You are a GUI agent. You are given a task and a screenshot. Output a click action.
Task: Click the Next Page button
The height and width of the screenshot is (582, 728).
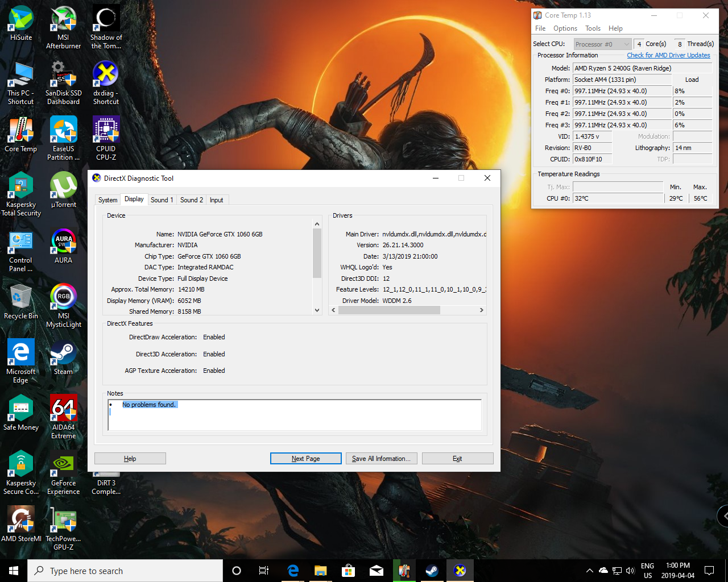pyautogui.click(x=306, y=459)
